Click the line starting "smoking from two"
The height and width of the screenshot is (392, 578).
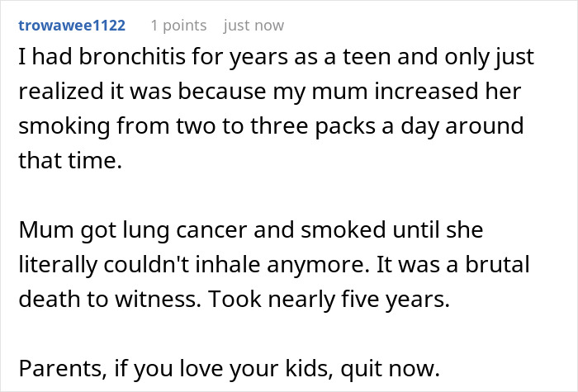point(270,128)
